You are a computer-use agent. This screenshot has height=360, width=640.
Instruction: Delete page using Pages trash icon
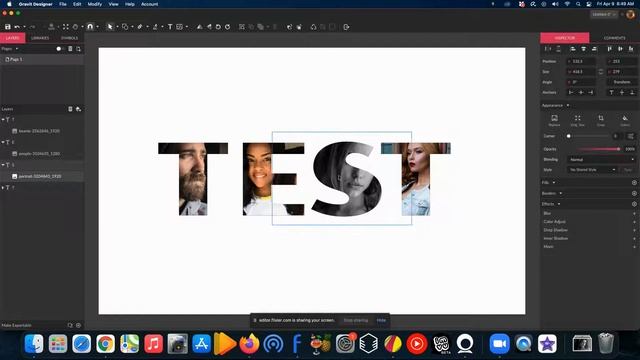click(70, 49)
